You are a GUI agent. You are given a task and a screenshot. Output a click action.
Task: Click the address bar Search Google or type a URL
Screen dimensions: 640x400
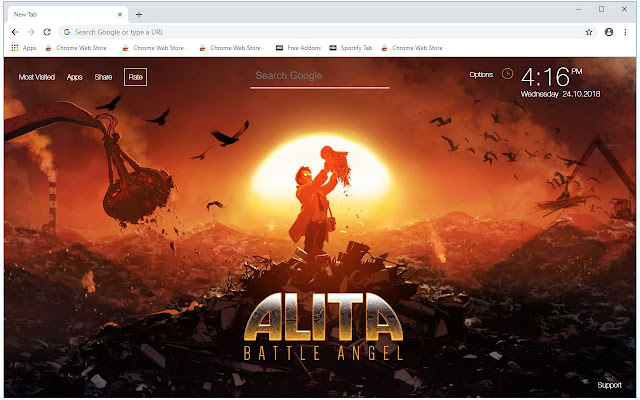[x=327, y=32]
